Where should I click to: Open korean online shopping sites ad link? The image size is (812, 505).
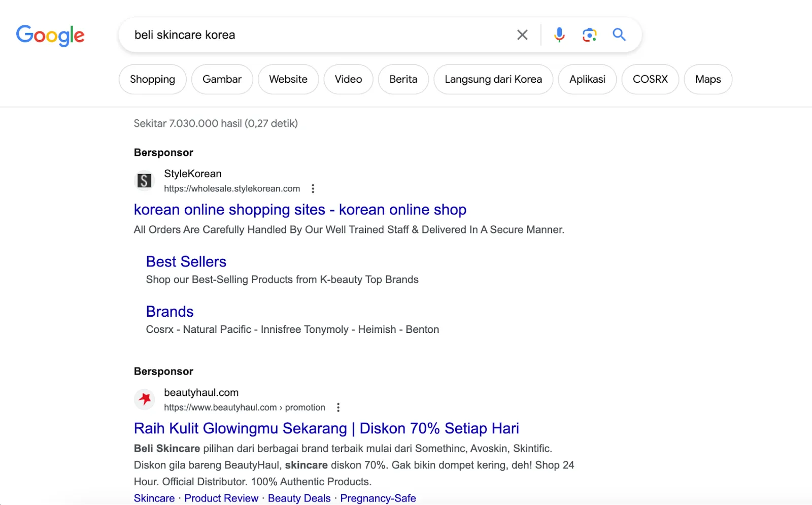[x=300, y=210]
